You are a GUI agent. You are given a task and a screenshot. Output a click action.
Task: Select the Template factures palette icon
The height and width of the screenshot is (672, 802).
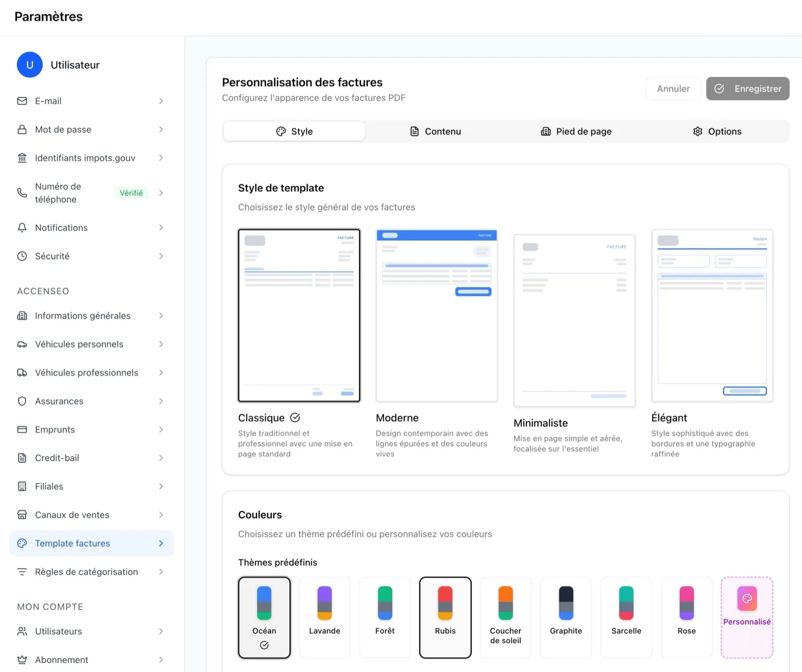click(x=22, y=543)
